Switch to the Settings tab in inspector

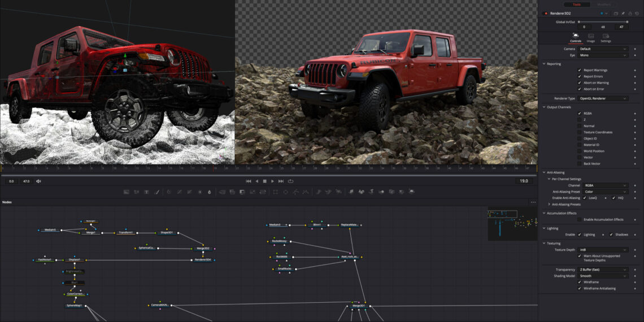606,38
